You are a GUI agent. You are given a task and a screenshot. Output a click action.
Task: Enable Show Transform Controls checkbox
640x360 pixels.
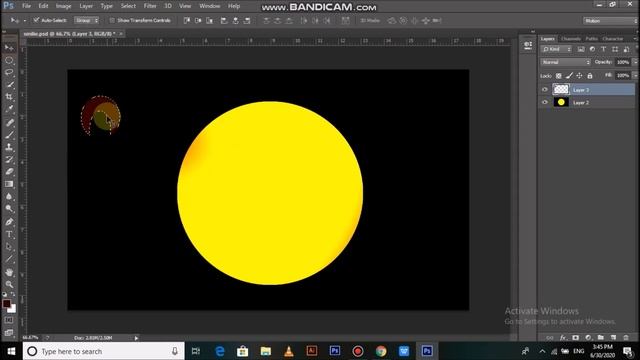(112, 20)
